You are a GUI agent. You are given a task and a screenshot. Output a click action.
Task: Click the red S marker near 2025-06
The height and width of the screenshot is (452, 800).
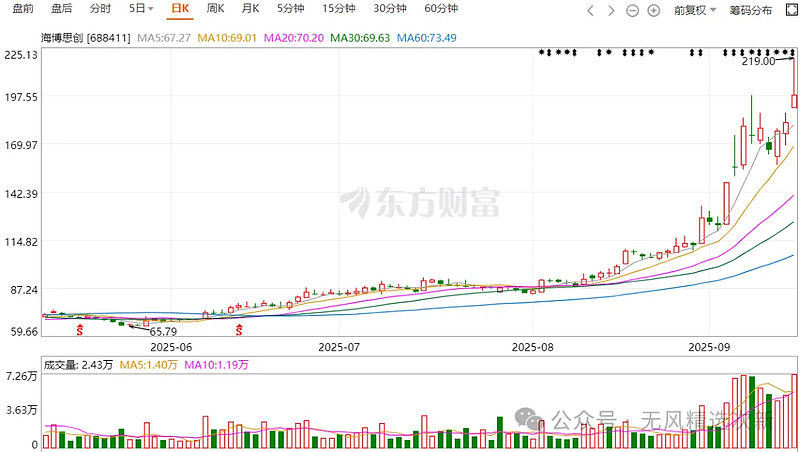81,328
